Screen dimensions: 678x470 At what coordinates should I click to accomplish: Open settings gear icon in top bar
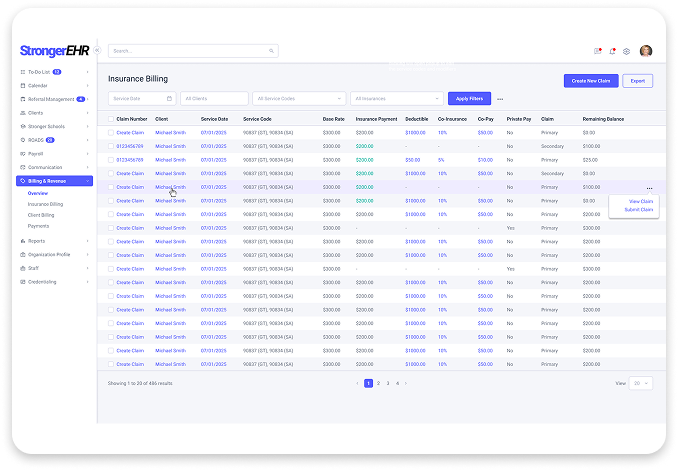[626, 51]
